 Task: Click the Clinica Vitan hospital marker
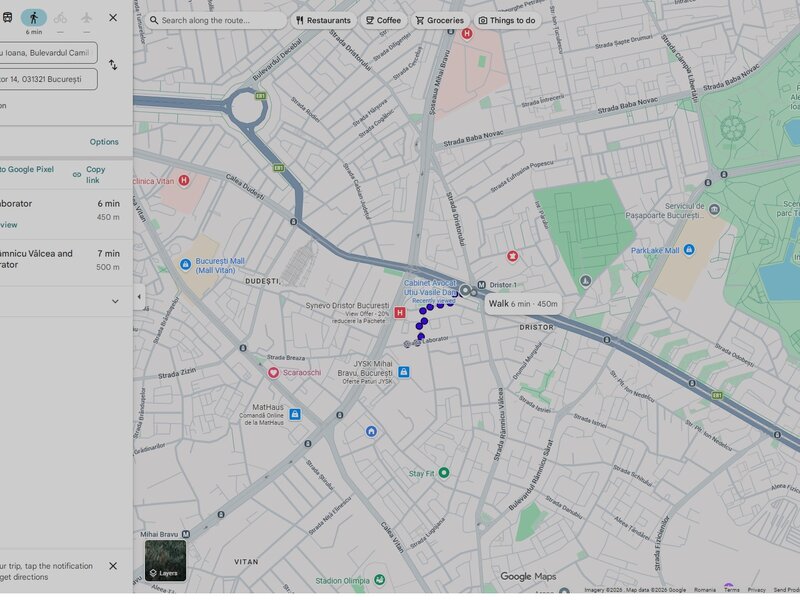(x=184, y=181)
